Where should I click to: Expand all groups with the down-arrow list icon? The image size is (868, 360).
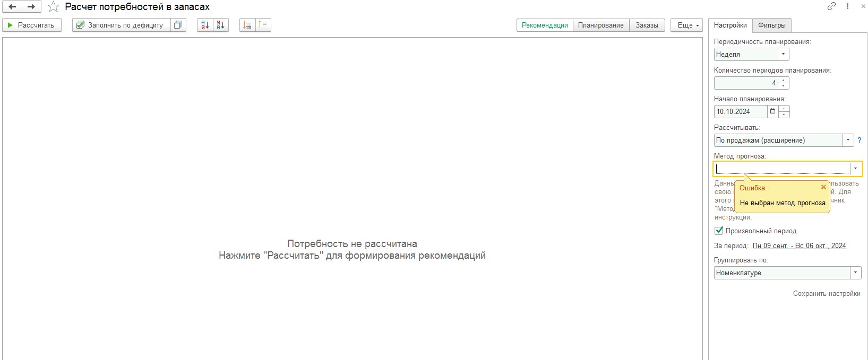pos(247,25)
